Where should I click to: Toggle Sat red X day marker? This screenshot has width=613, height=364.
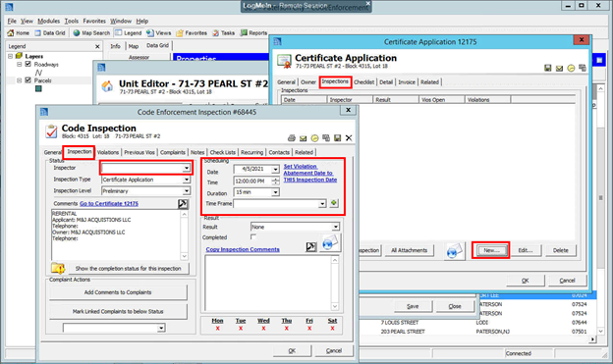332,329
